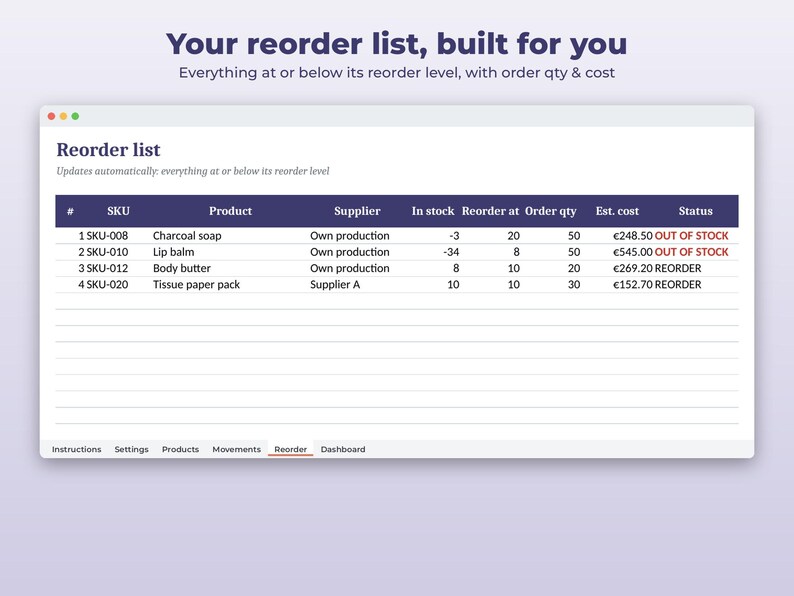The image size is (794, 596).
Task: Select the Reorder sheet tab
Action: pyautogui.click(x=291, y=449)
